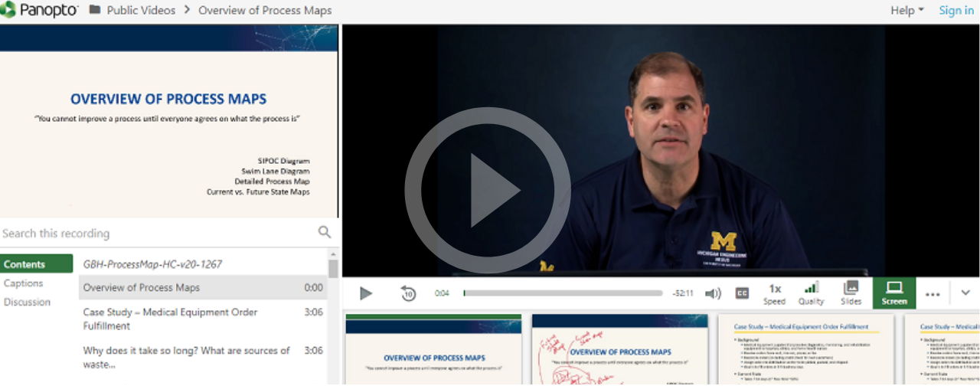Rewind 10 seconds with the replay icon
Viewport: 980px width, 386px height.
(x=408, y=293)
